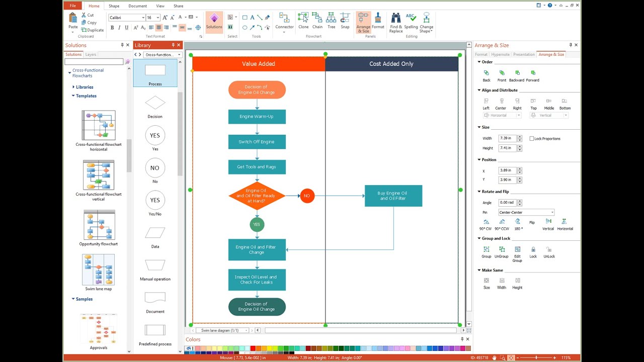The image size is (644, 362).
Task: Open Opportunity flowchart template
Action: pyautogui.click(x=99, y=227)
